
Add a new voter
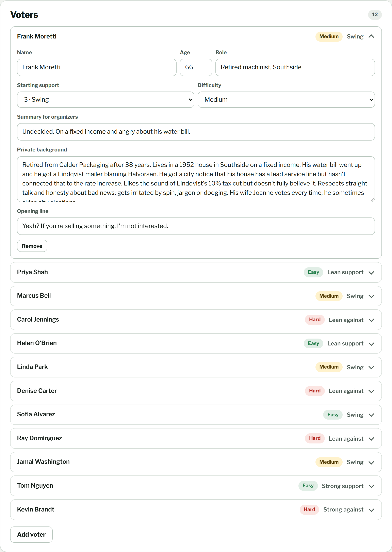pos(31,534)
